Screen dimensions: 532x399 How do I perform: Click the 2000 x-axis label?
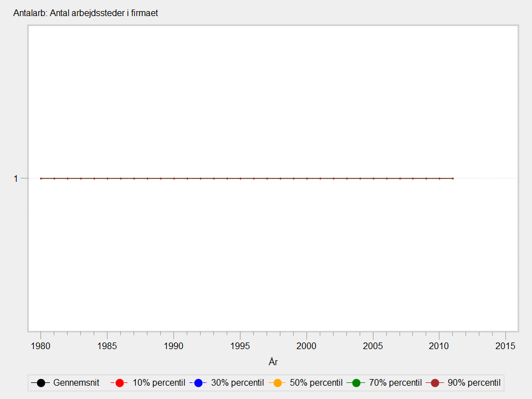click(x=306, y=346)
